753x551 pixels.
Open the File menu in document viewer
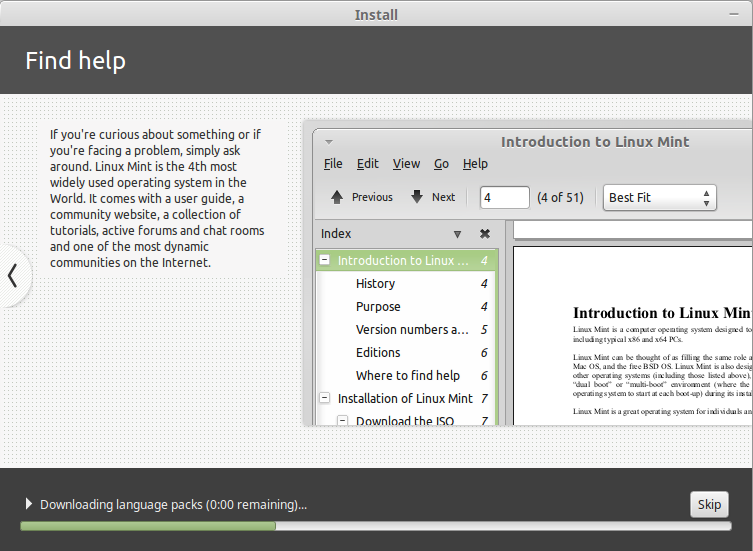click(x=333, y=164)
